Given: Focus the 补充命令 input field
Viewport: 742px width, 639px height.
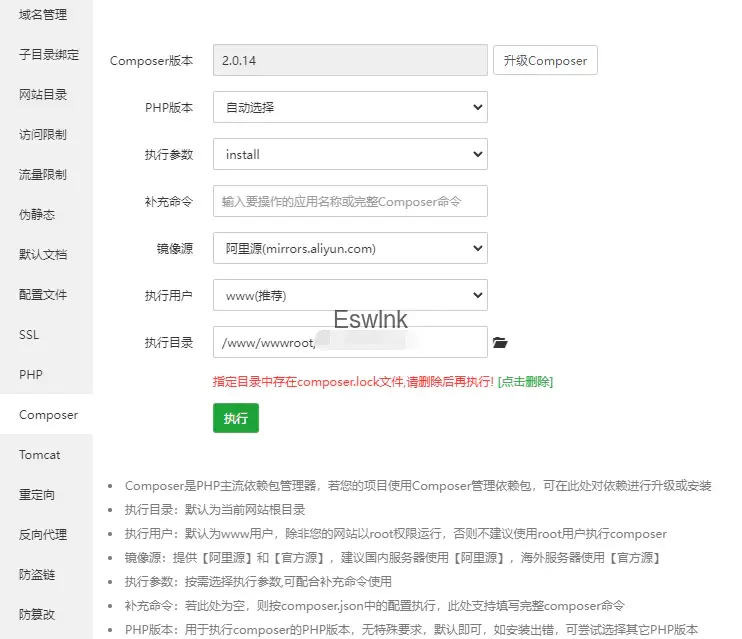Looking at the screenshot, I should pos(349,201).
